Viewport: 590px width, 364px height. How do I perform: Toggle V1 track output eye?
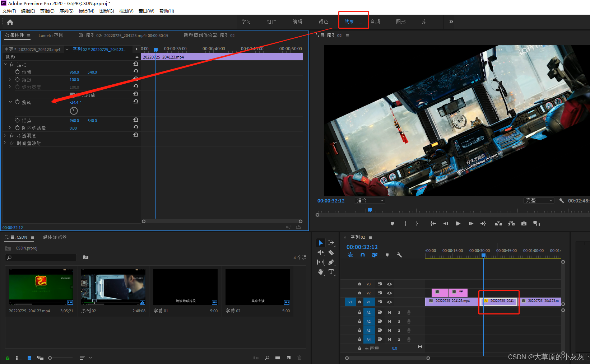click(x=389, y=302)
